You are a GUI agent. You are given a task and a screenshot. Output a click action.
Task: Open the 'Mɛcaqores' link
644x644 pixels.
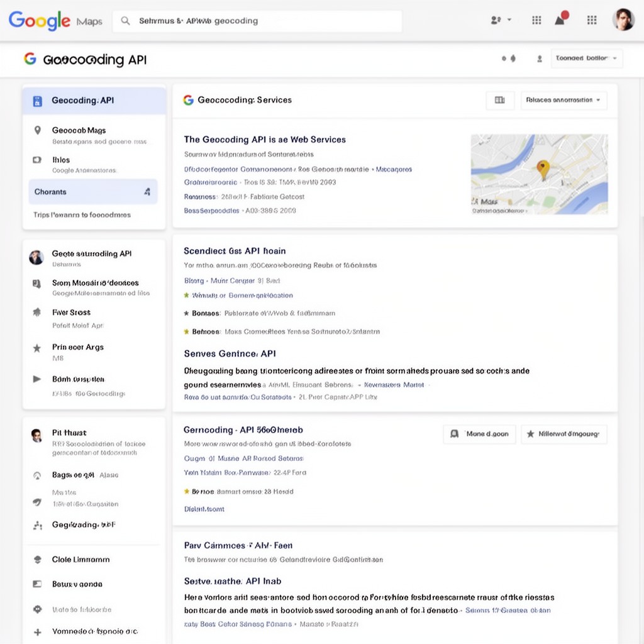[x=394, y=169]
